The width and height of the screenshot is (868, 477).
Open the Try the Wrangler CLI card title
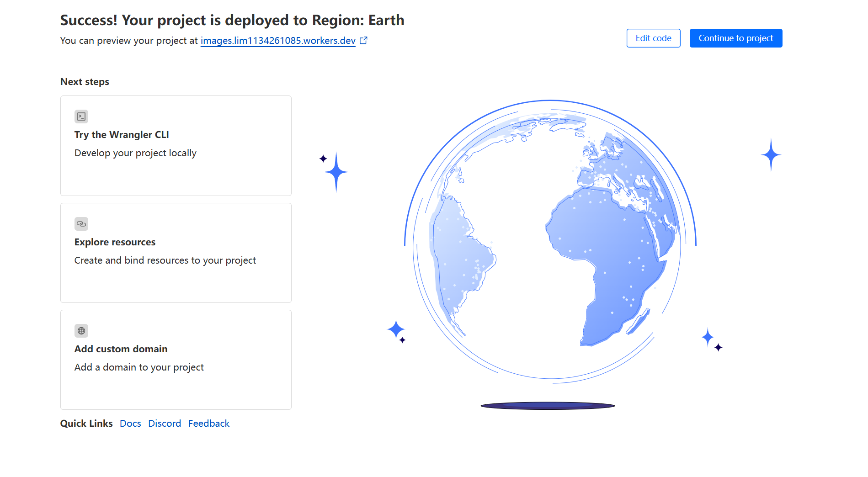click(122, 135)
